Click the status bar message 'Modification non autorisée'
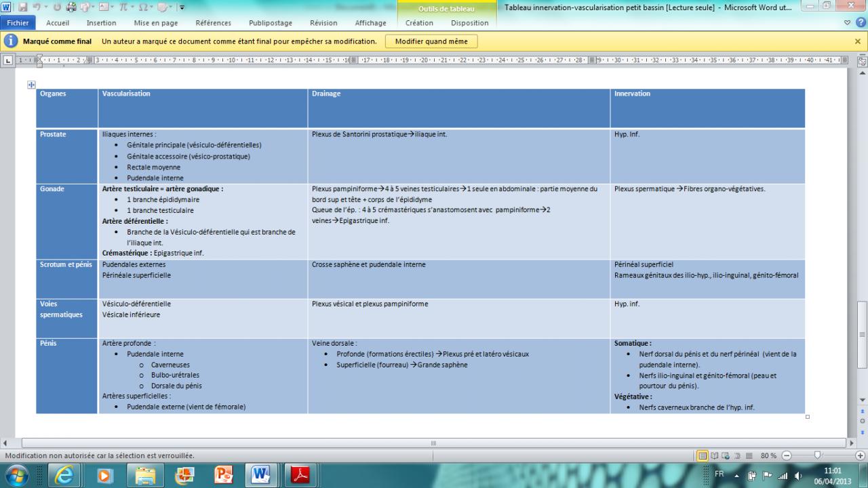This screenshot has height=488, width=868. click(x=100, y=455)
